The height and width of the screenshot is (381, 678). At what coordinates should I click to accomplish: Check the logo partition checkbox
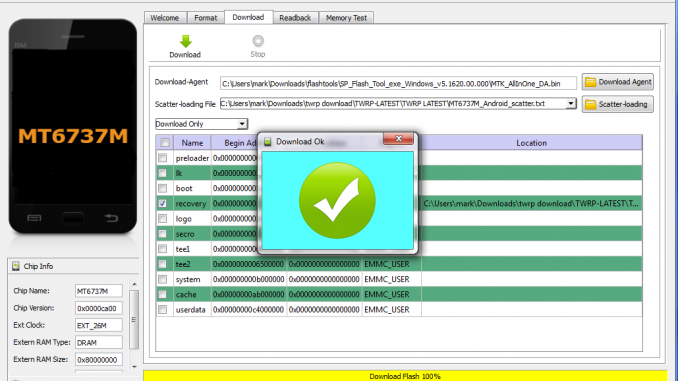163,218
